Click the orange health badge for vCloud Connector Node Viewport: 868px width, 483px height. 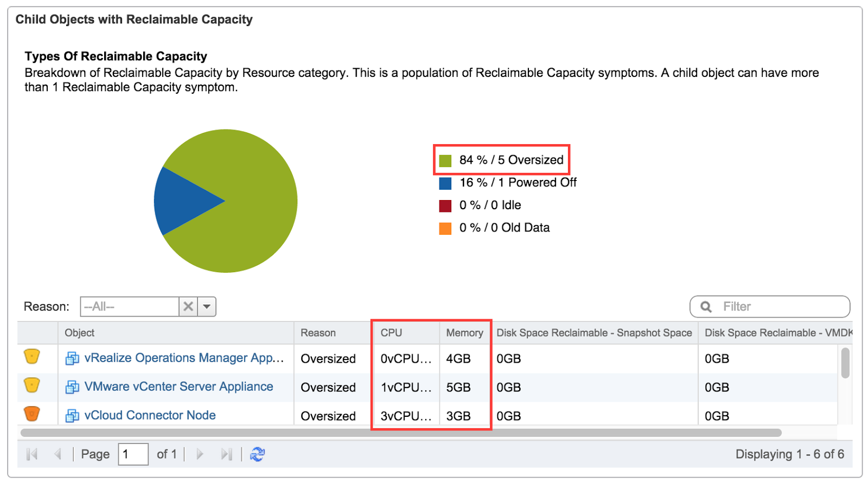click(x=32, y=414)
